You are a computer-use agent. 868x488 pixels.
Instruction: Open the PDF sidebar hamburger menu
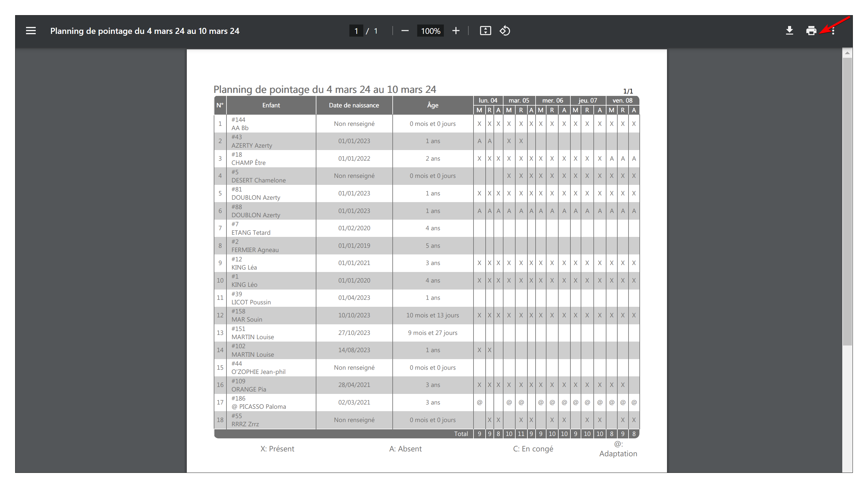[31, 31]
